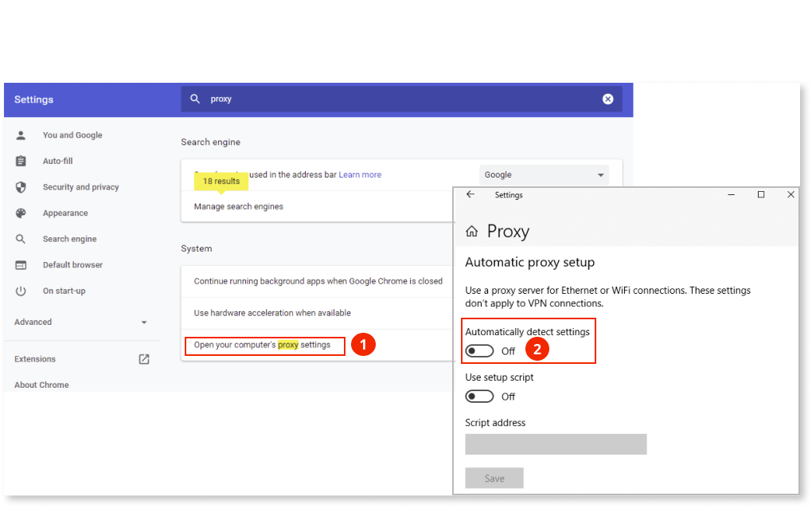
Task: Open Extensions via external link icon
Action: tap(144, 359)
